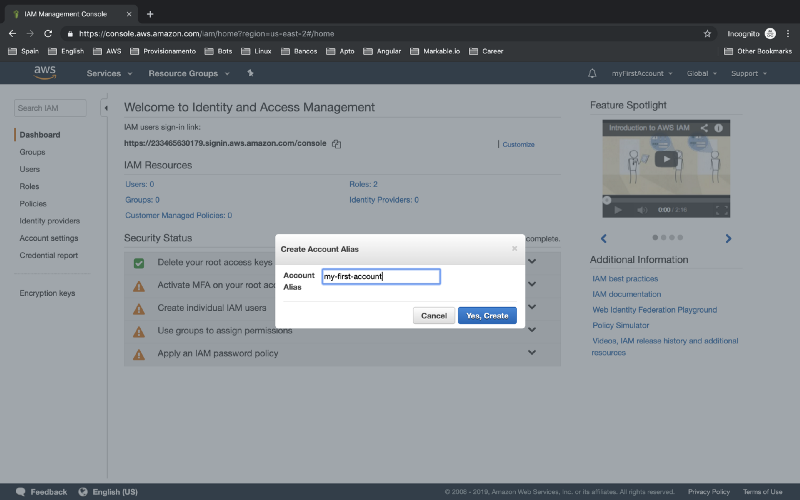Play the Introduction to AWS IAM video
Viewport: 800px width, 500px height.
pos(666,159)
